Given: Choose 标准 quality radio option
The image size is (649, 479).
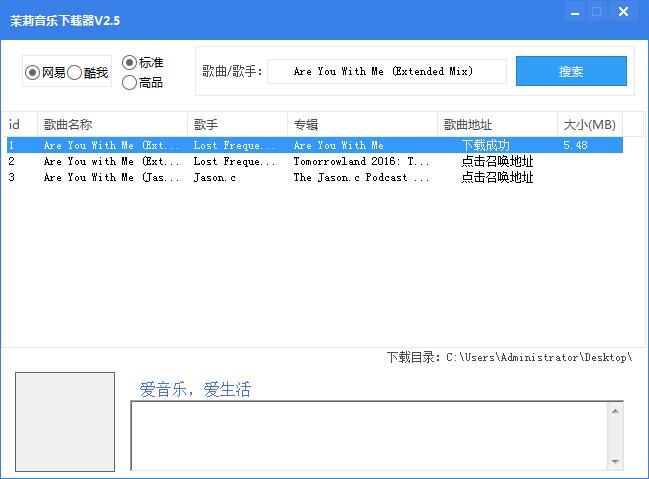Looking at the screenshot, I should (142, 63).
